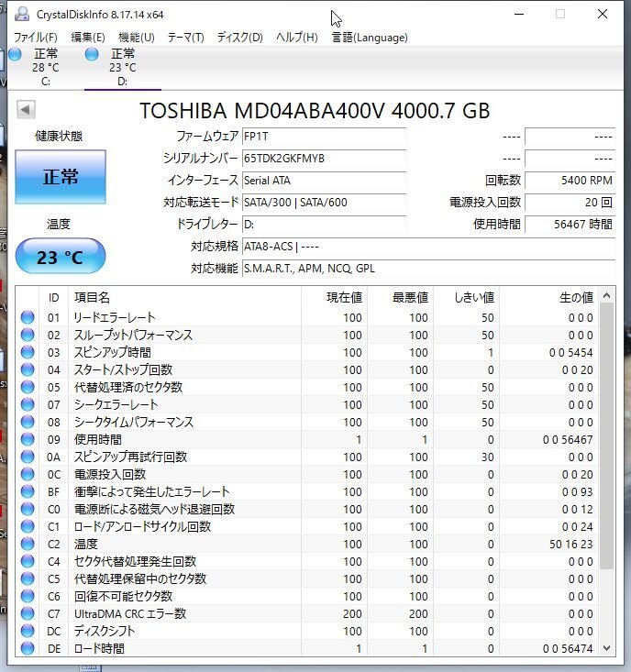Click the status orb for 08 シークタイムパフォーマンス
631x672 pixels.
(28, 422)
